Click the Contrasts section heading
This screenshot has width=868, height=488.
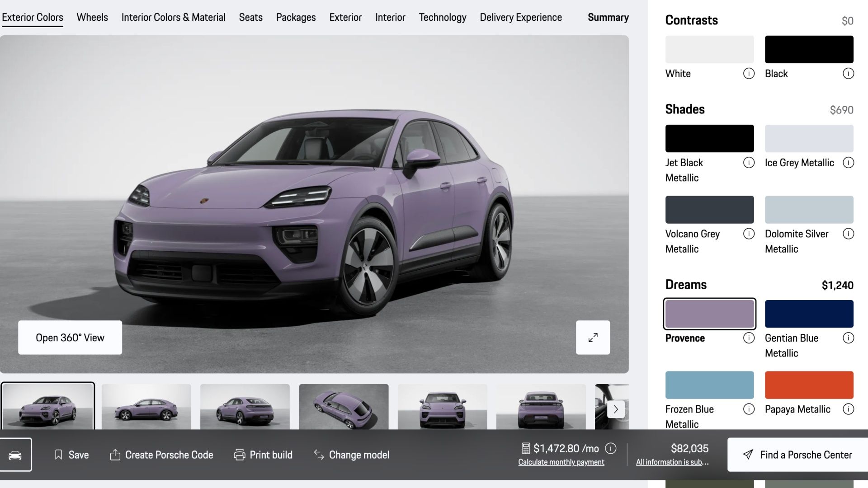(x=692, y=20)
